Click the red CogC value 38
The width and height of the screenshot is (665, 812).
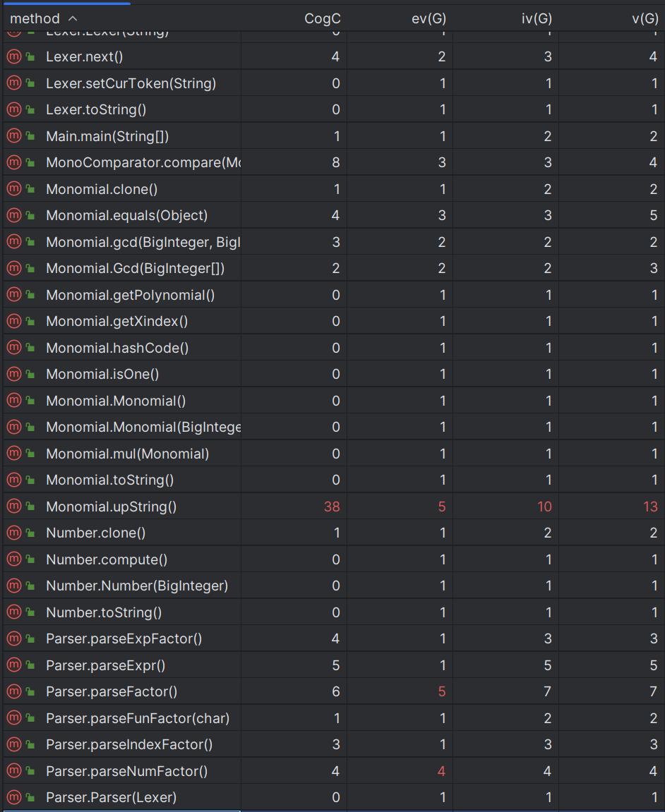pyautogui.click(x=332, y=507)
